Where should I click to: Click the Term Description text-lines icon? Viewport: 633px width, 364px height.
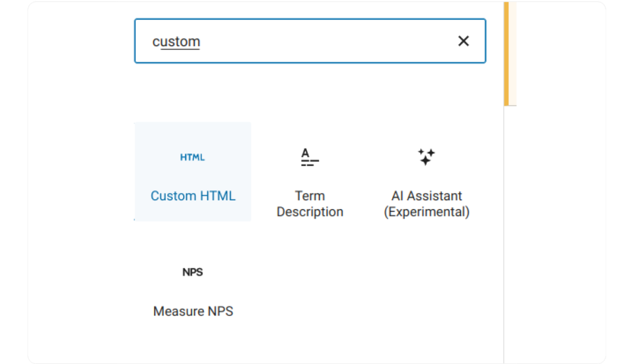pyautogui.click(x=310, y=157)
